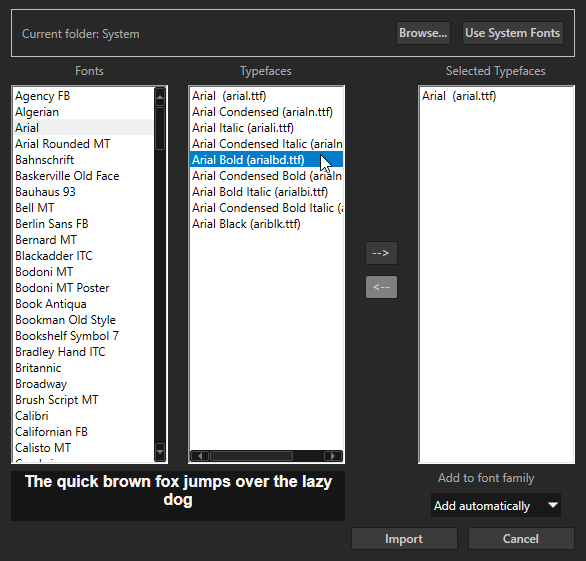
Task: Select Brush Script MT font
Action: click(x=83, y=400)
